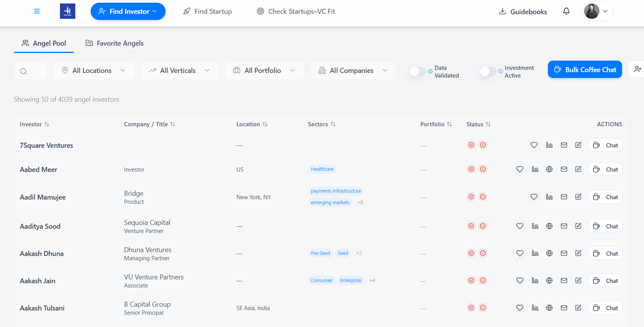Click the company logo icon

[x=68, y=11]
